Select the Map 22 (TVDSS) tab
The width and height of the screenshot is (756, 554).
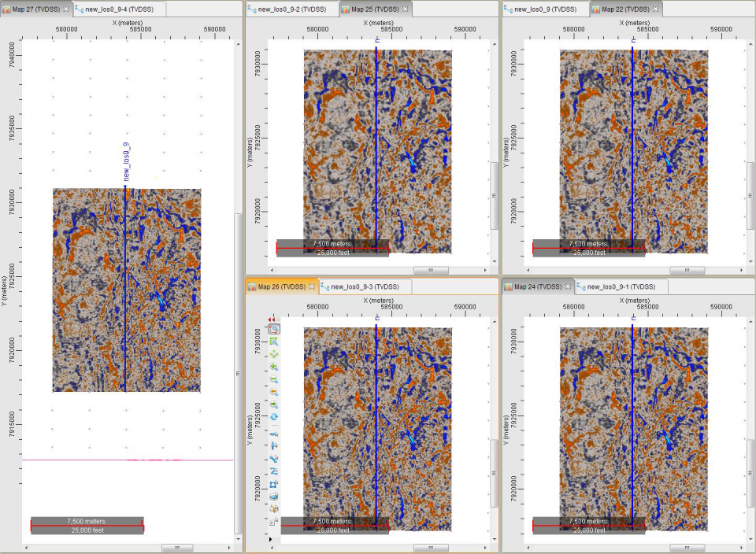[625, 9]
